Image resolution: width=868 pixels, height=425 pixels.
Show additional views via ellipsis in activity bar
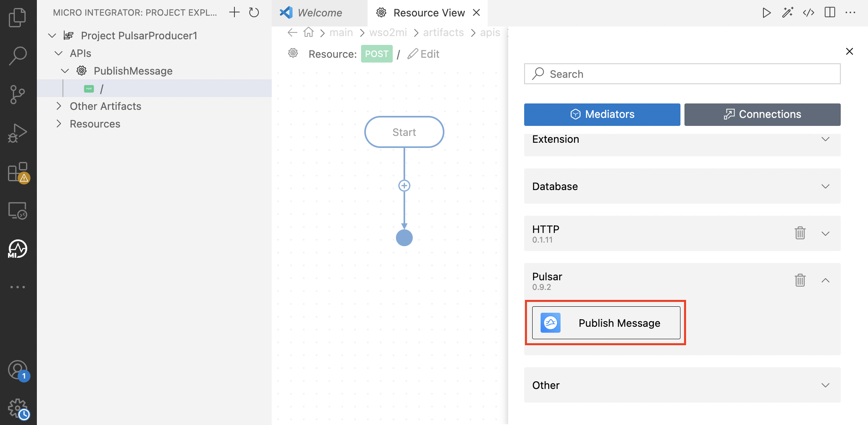click(18, 287)
